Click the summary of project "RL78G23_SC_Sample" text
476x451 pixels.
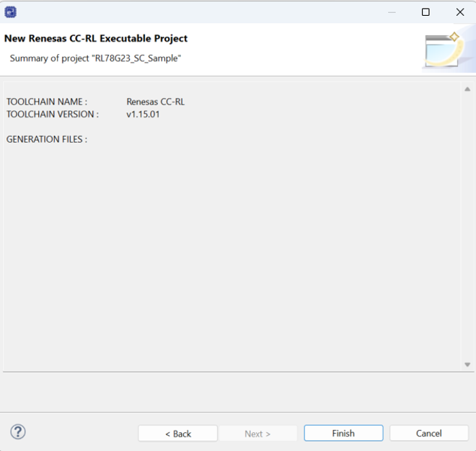tap(95, 58)
